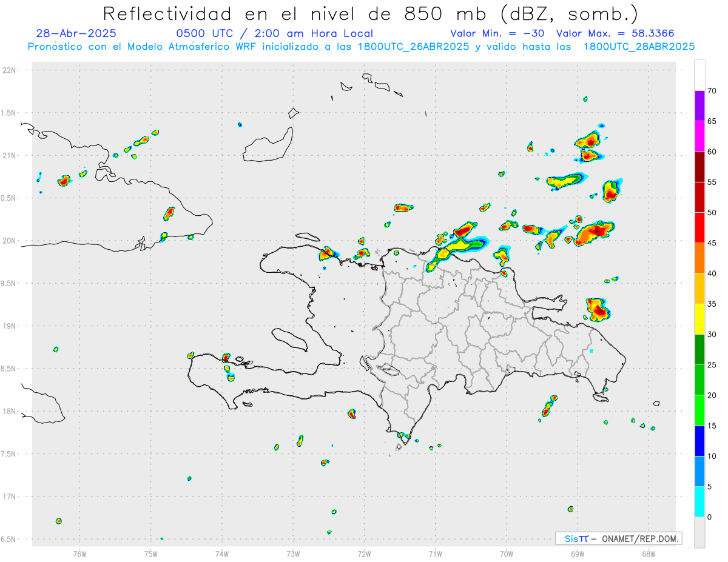Viewport: 728px width, 562px height.
Task: Pick the cyan 0-5 dBZ color band
Action: coord(699,501)
